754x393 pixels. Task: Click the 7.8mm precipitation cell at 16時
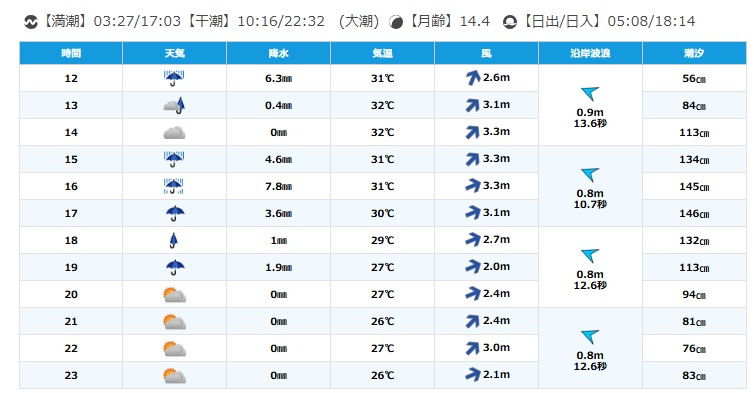tap(278, 186)
